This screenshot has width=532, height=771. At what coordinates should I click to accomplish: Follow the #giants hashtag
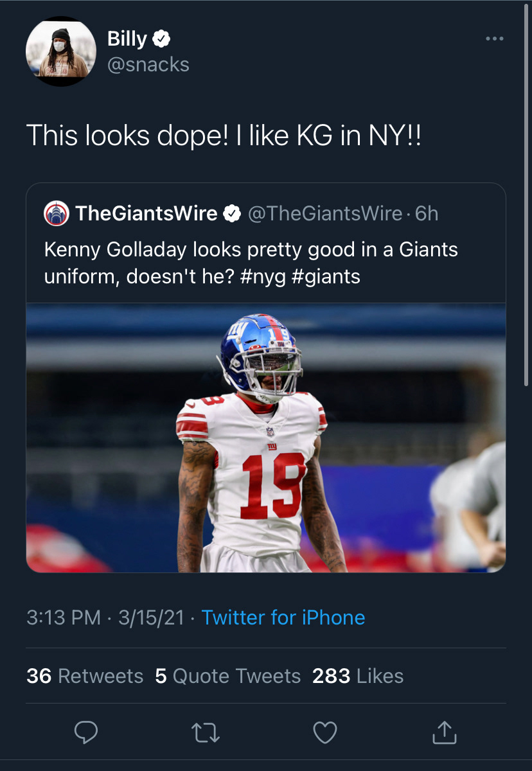[330, 276]
